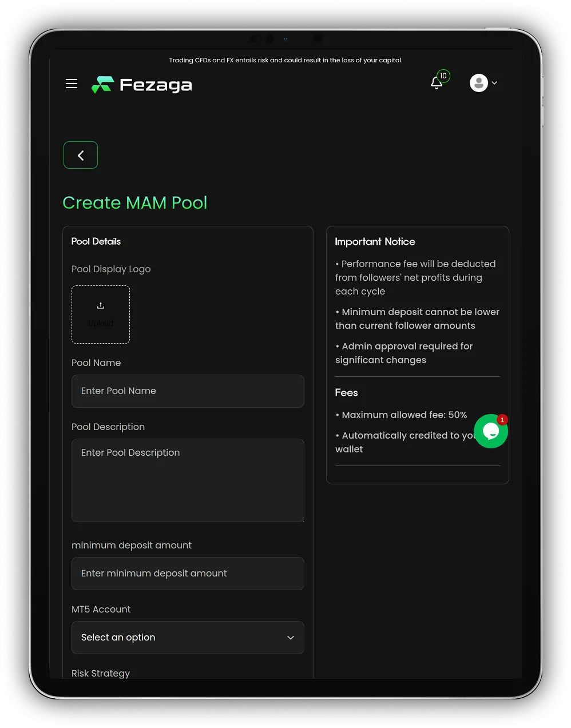
Task: Open the hamburger navigation menu
Action: [x=72, y=83]
